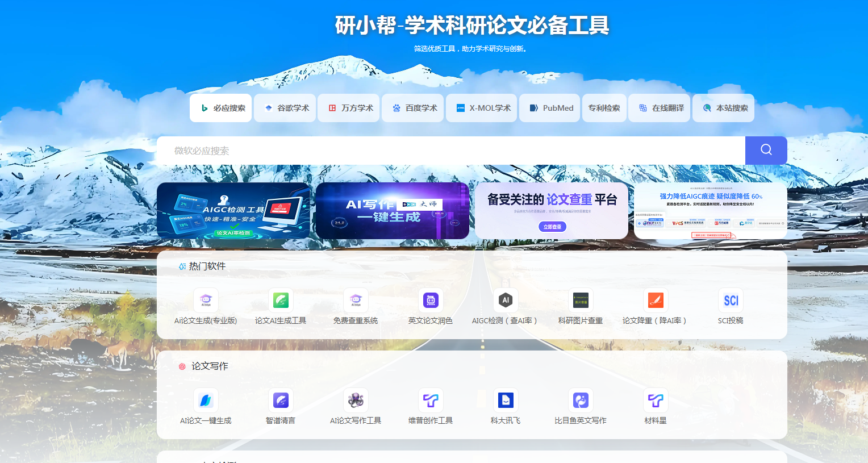This screenshot has width=868, height=463.
Task: Click the 立即查重 banner button
Action: pos(552,227)
